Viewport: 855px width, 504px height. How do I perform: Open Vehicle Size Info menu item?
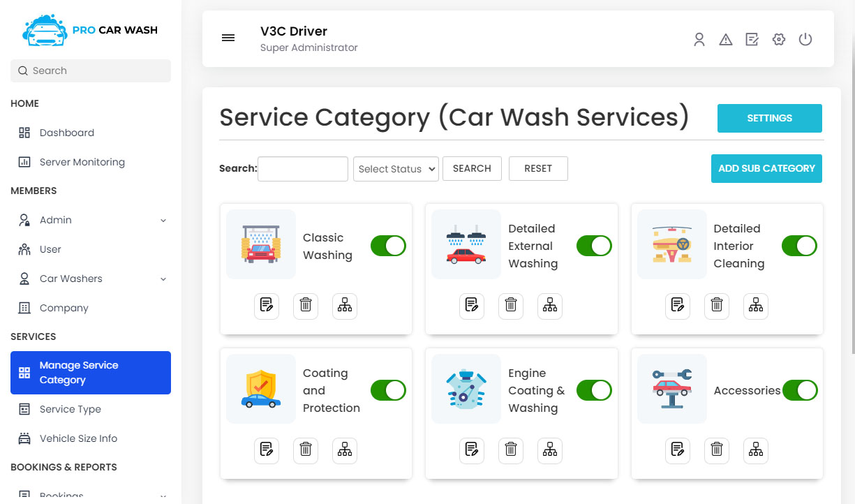78,438
